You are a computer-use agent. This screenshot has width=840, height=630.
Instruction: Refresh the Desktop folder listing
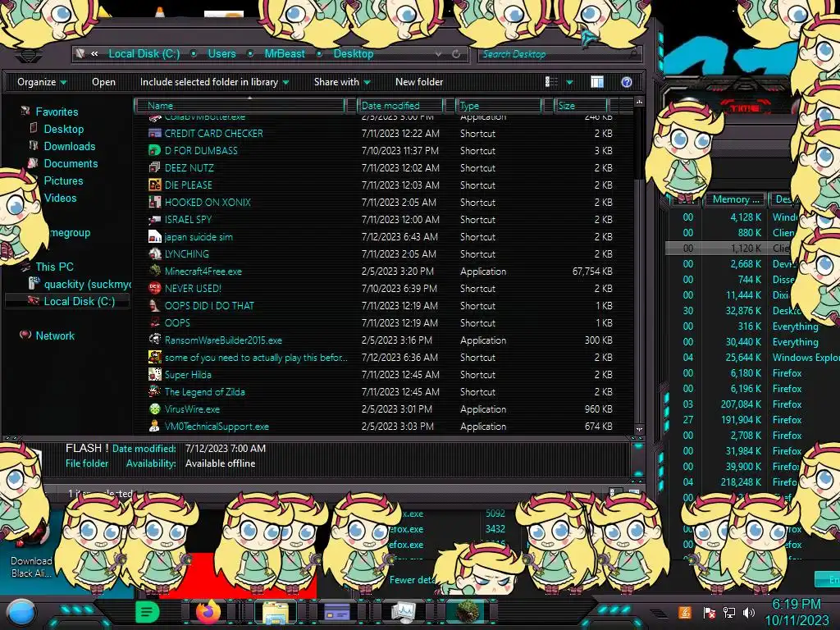pos(456,53)
